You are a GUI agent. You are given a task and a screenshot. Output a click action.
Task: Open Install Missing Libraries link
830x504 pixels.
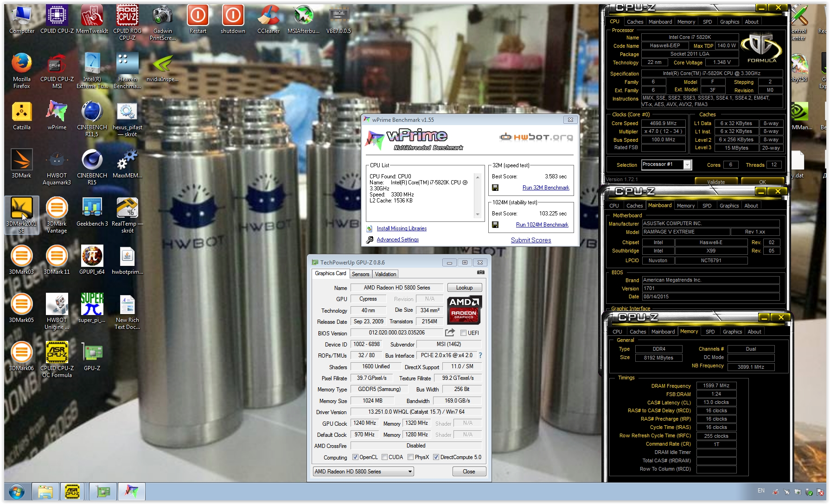click(x=402, y=228)
